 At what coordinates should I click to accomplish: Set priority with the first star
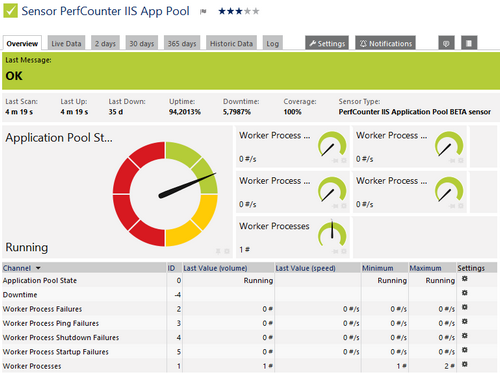click(222, 11)
